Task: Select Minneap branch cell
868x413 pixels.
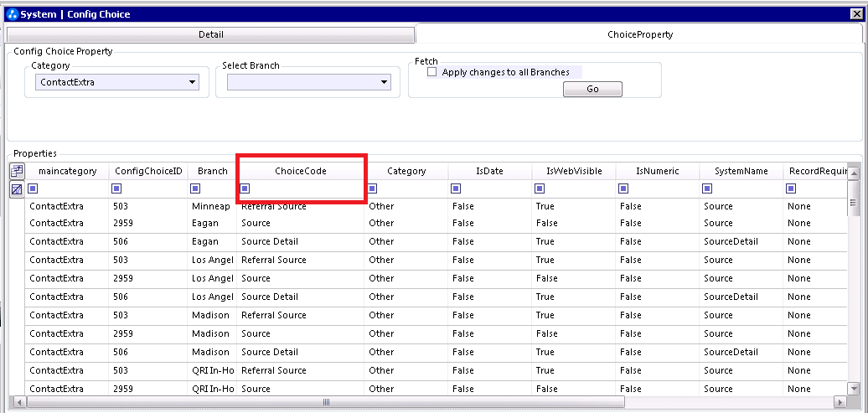Action: click(212, 206)
